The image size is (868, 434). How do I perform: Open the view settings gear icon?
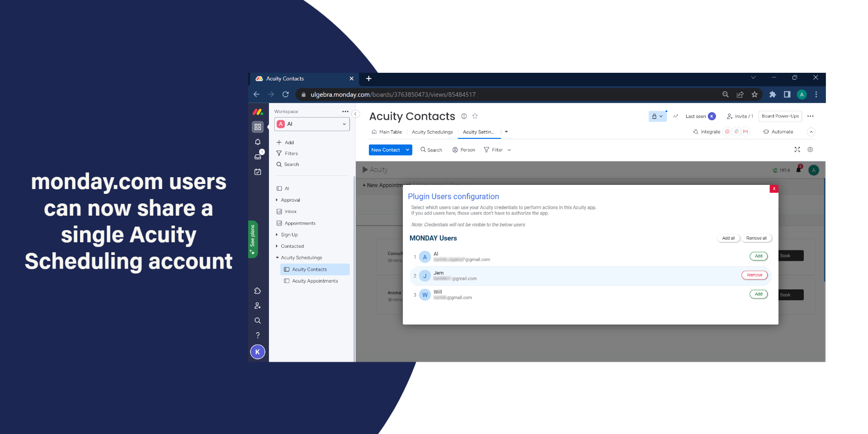click(810, 150)
